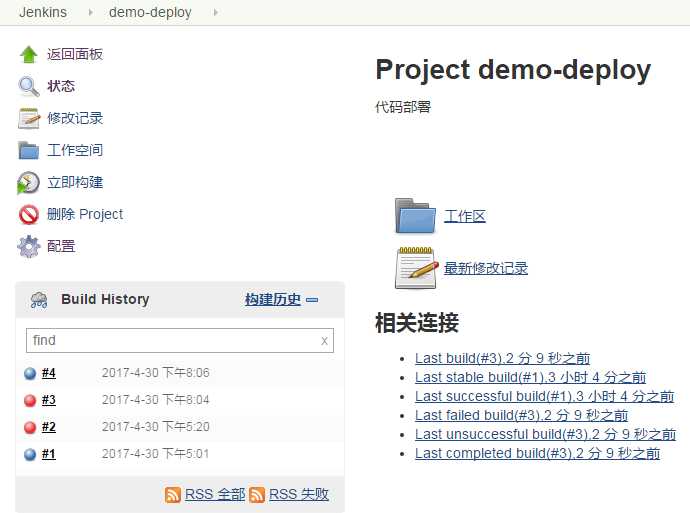This screenshot has height=513, width=690.
Task: Open the RSS 全部 feed link
Action: click(x=215, y=495)
